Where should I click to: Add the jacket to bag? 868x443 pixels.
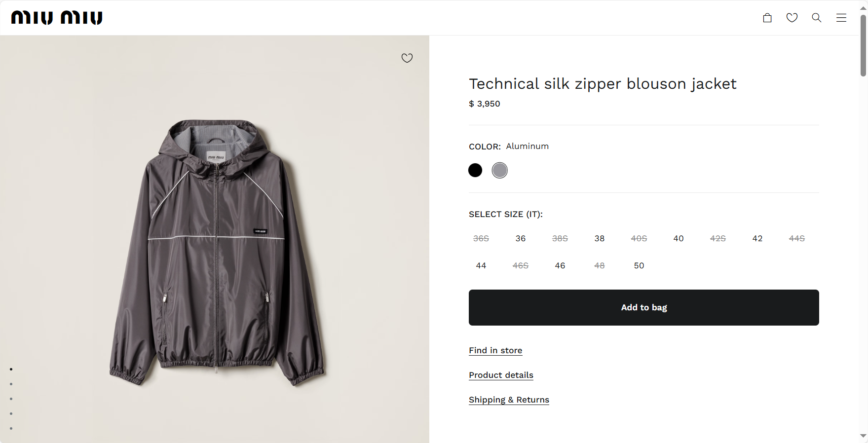click(x=644, y=307)
